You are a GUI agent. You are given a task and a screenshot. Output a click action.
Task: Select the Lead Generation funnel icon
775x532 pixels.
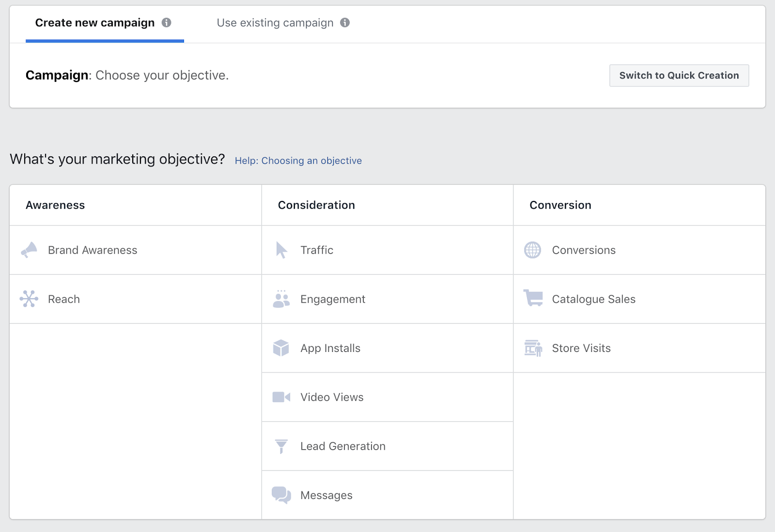coord(281,446)
